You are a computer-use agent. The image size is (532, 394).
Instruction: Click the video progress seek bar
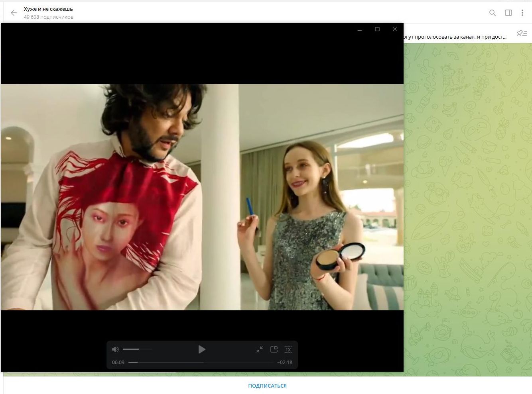[202, 363]
